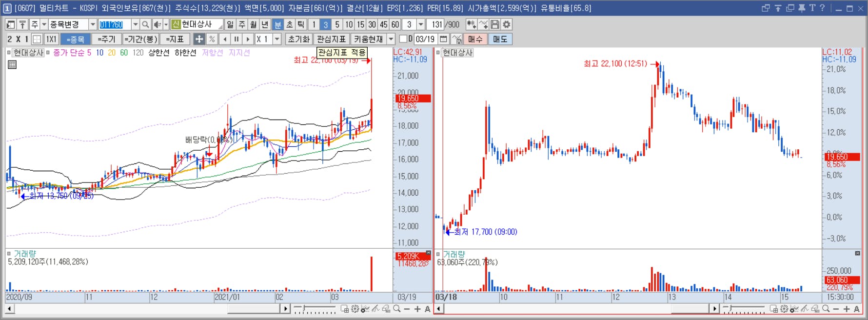868x320 pixels.
Task: Select the 일 (daily) period toggle
Action: pyautogui.click(x=230, y=24)
